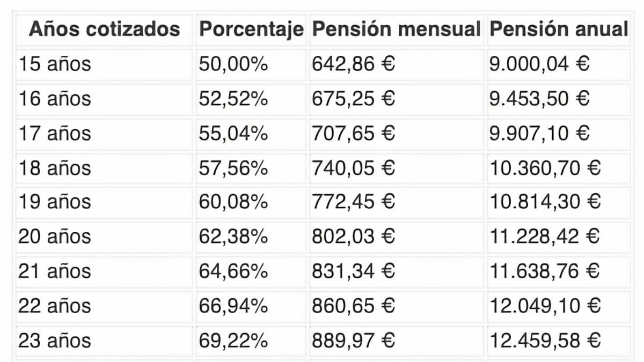Select the 55,04% percentage cell

pyautogui.click(x=233, y=134)
